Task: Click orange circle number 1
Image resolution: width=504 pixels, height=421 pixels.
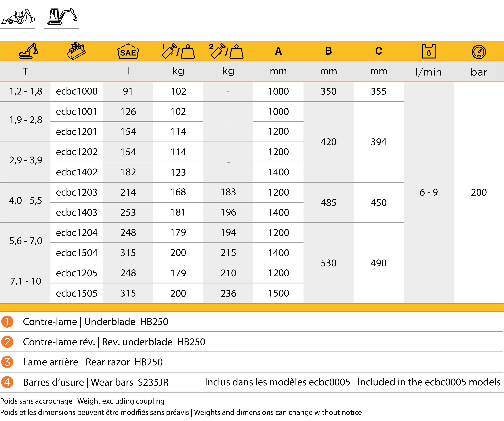Action: click(x=7, y=322)
